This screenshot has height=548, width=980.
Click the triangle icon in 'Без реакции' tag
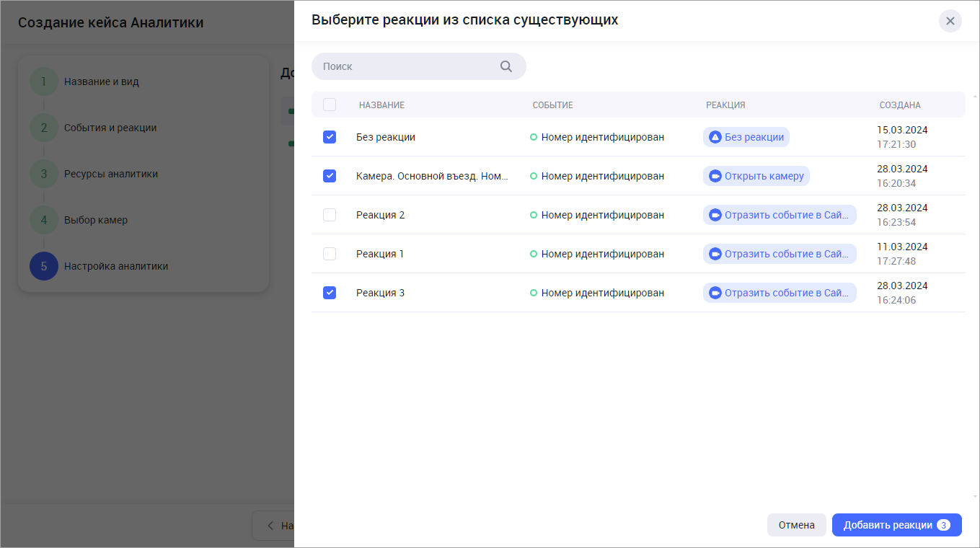tap(715, 137)
